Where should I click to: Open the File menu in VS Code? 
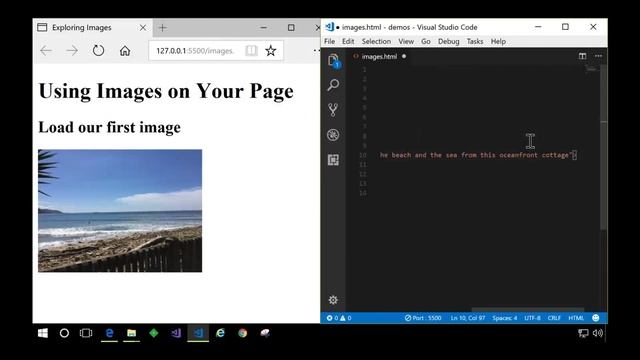point(329,42)
